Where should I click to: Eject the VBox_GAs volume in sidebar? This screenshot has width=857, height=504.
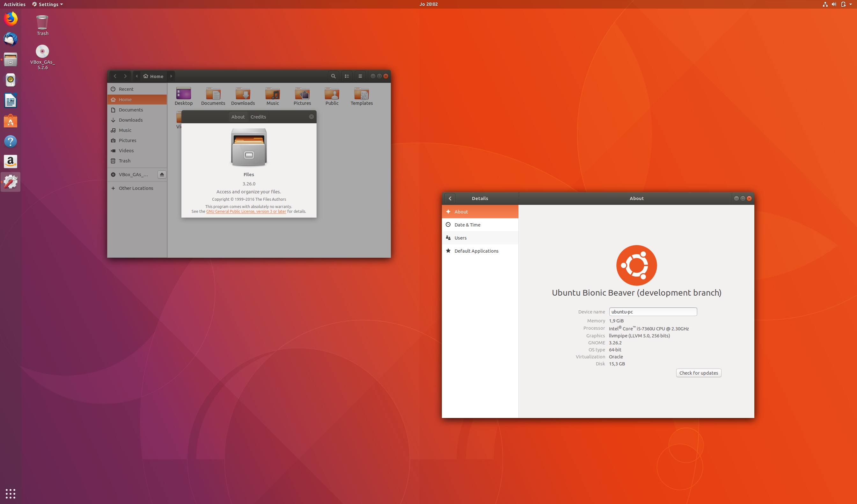click(x=162, y=174)
